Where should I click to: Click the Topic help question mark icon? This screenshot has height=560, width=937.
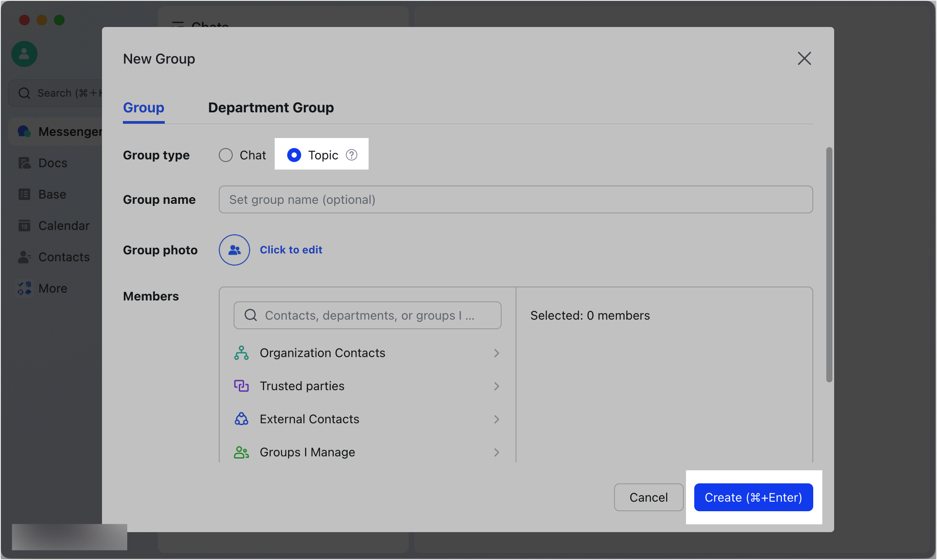(352, 155)
